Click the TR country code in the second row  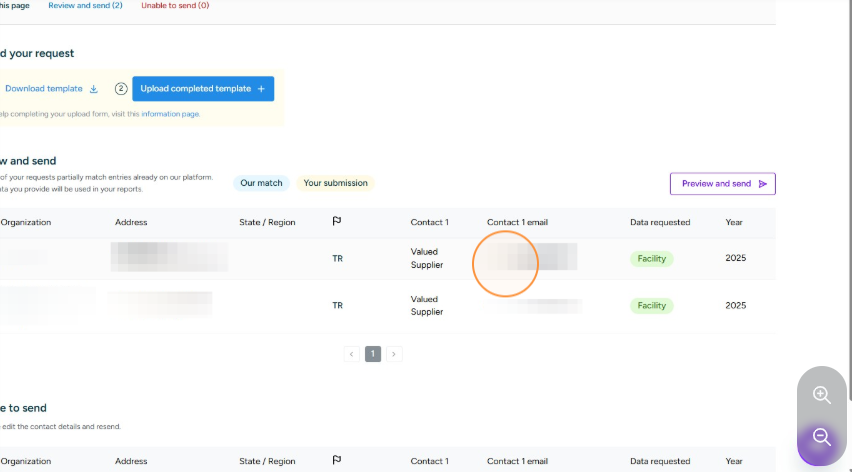coord(337,305)
